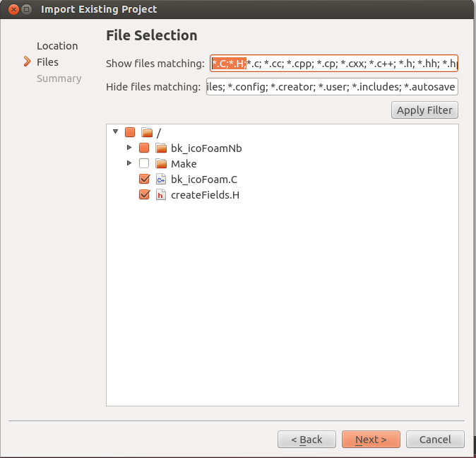
Task: Click the Hide files matching field
Action: (332, 87)
